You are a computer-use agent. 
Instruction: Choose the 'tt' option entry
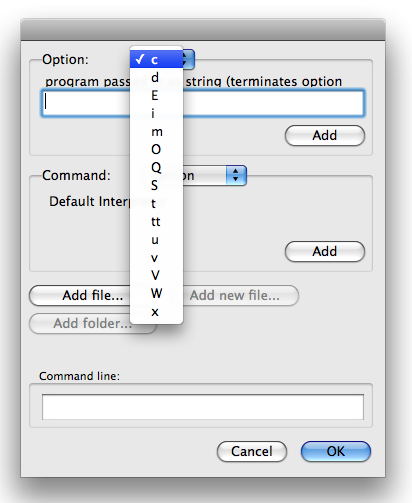pos(156,221)
